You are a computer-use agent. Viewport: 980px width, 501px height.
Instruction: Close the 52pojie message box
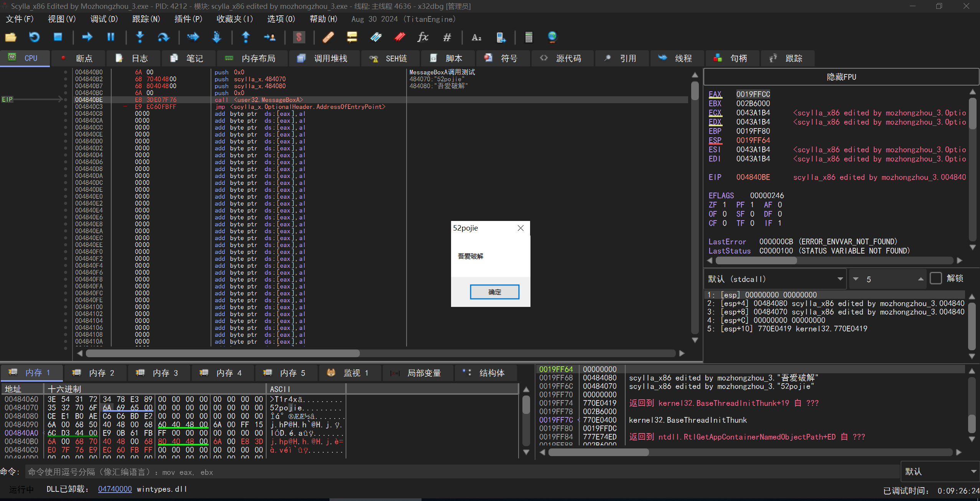(520, 228)
